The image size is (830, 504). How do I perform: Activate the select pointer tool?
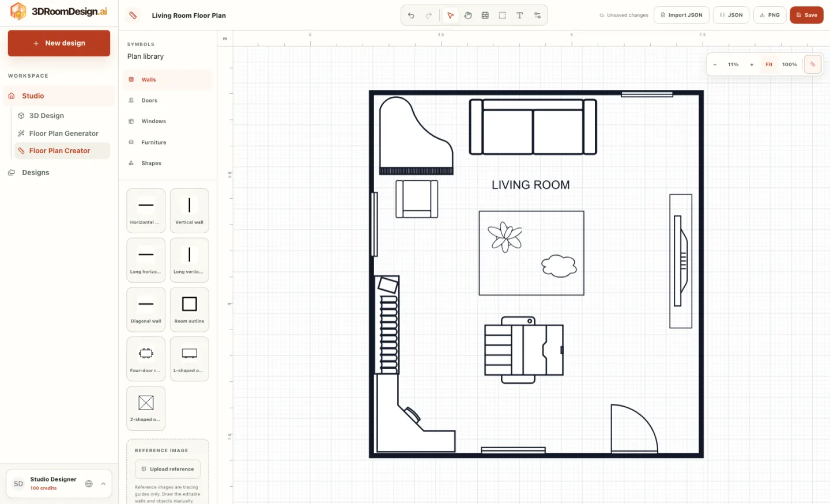point(451,16)
